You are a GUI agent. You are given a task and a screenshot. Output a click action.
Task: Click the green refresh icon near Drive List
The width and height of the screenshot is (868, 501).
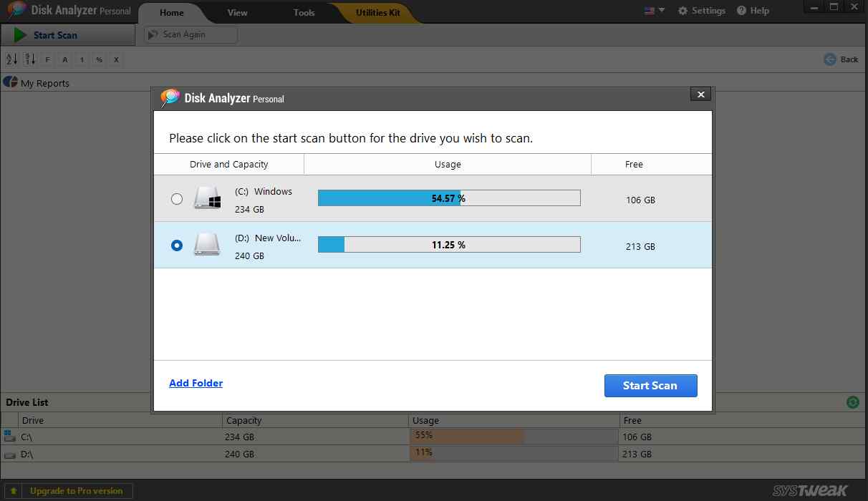852,402
